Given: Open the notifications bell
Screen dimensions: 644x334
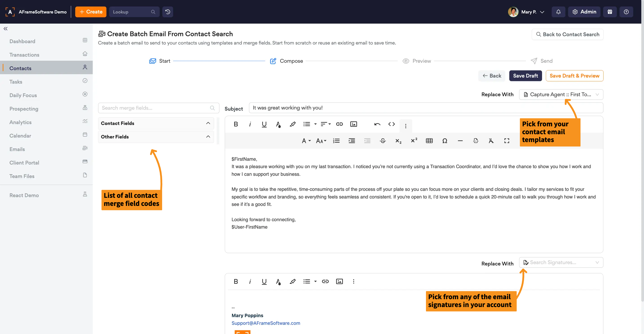Looking at the screenshot, I should 558,12.
